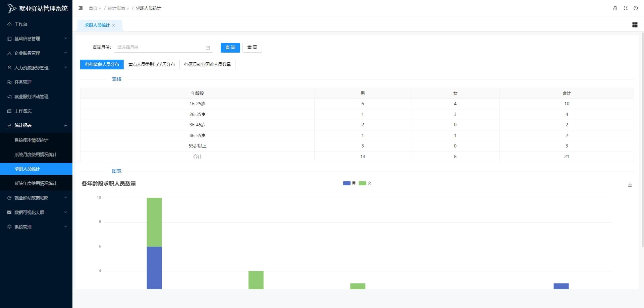
Task: Open 就业服务活动管理 in sidebar
Action: click(x=36, y=97)
